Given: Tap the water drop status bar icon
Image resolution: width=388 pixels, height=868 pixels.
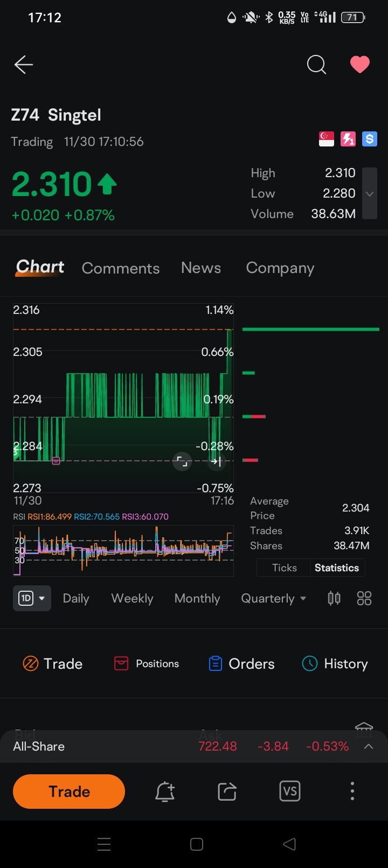Looking at the screenshot, I should (232, 18).
